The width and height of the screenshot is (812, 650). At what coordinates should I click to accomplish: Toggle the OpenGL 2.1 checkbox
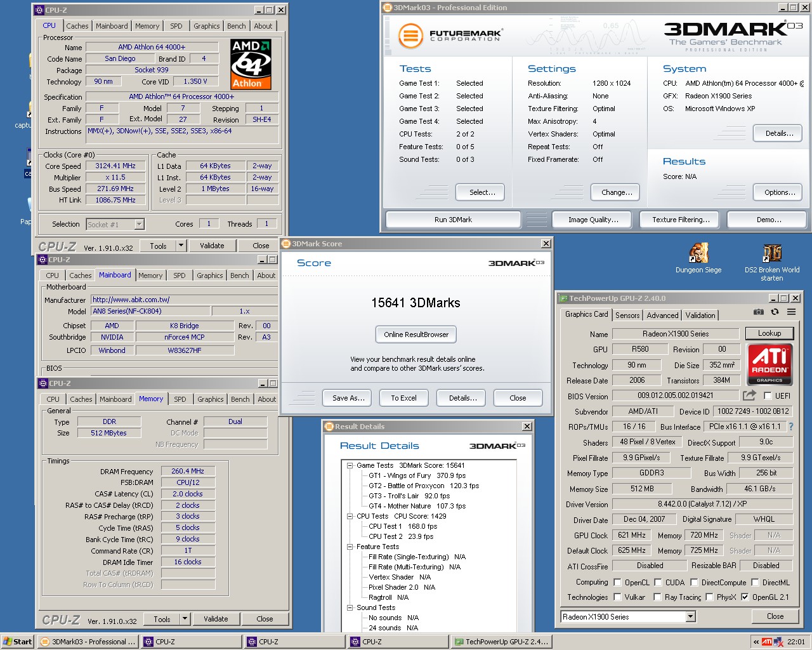(745, 597)
